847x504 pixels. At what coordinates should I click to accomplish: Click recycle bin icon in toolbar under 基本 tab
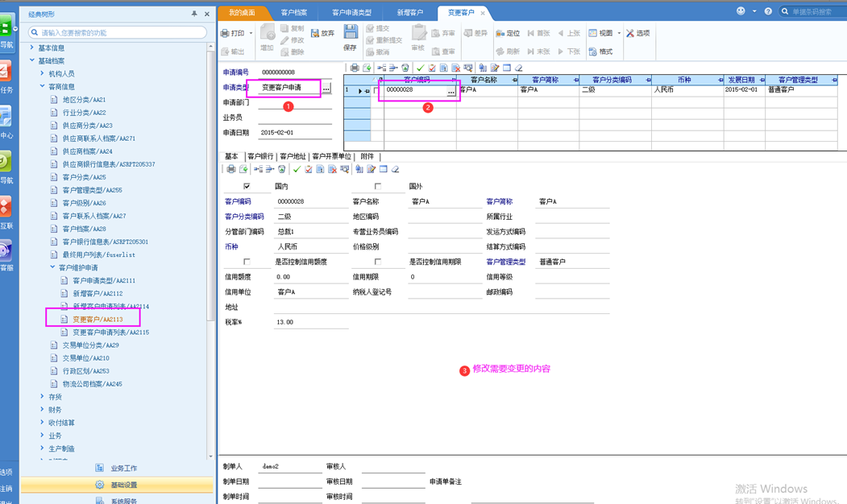pyautogui.click(x=281, y=169)
